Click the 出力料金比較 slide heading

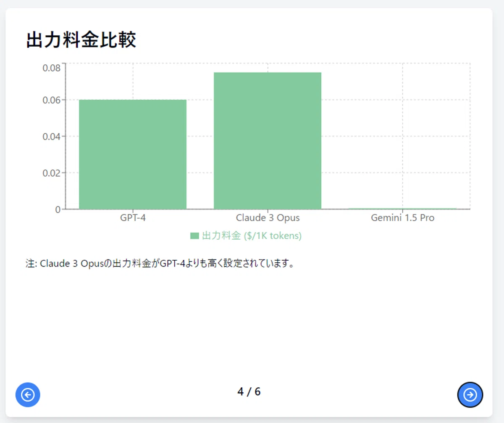tap(81, 41)
